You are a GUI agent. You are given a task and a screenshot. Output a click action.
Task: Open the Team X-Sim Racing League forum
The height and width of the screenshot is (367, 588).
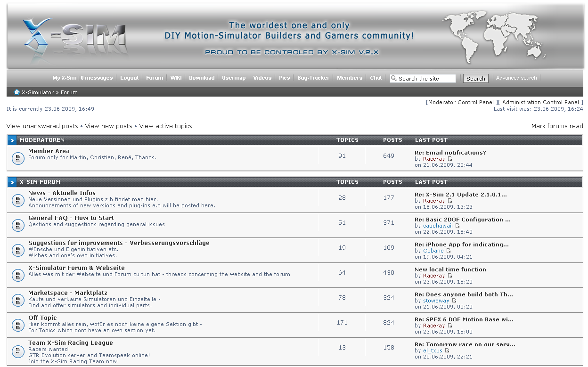(71, 343)
